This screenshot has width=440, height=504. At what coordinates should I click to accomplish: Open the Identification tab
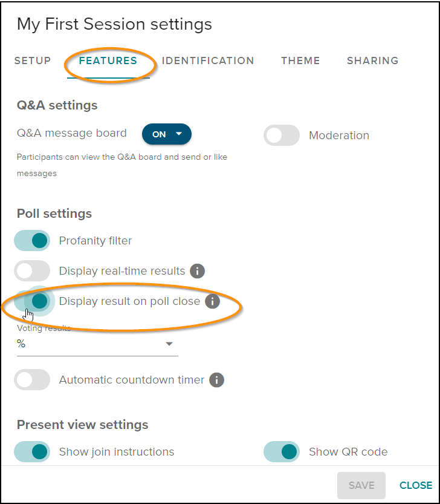click(208, 61)
